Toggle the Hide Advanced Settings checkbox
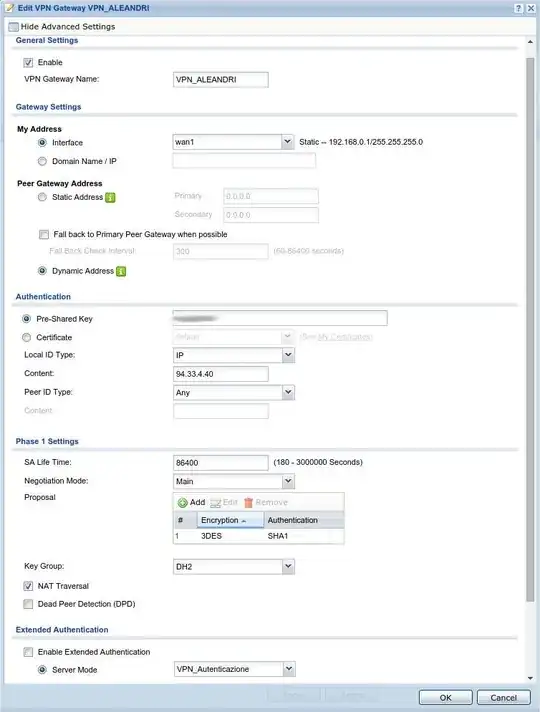The height and width of the screenshot is (712, 540). (14, 27)
